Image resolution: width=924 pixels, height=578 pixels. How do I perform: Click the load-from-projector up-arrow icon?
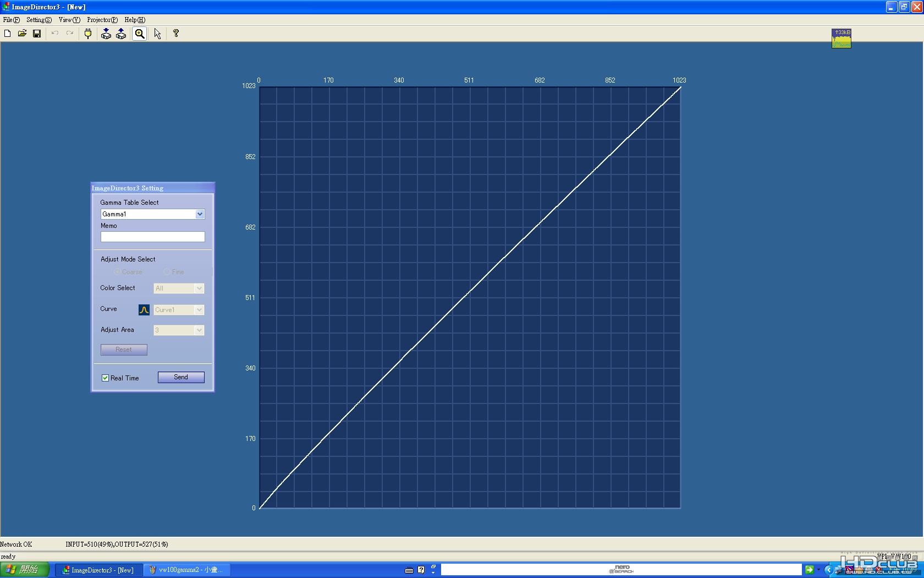pyautogui.click(x=121, y=34)
